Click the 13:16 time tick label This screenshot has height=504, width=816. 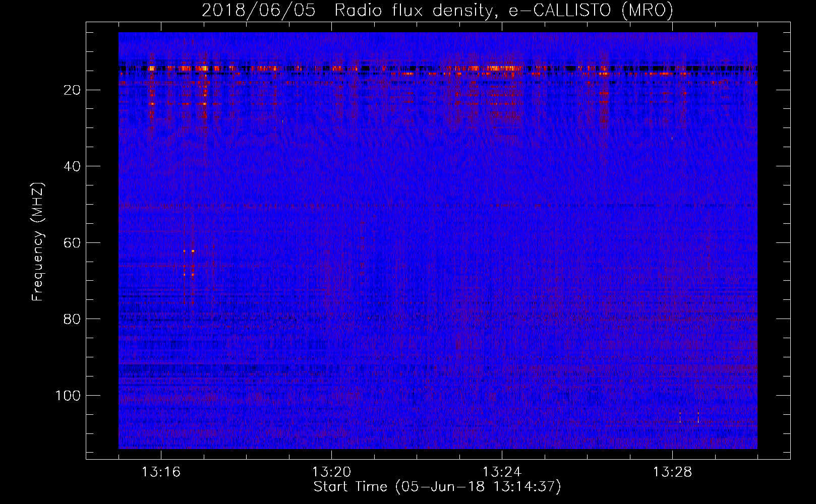pos(161,472)
